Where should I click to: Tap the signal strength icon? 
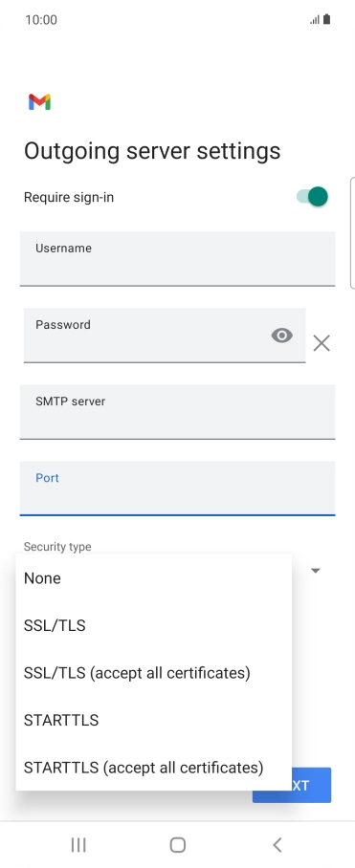[x=315, y=20]
